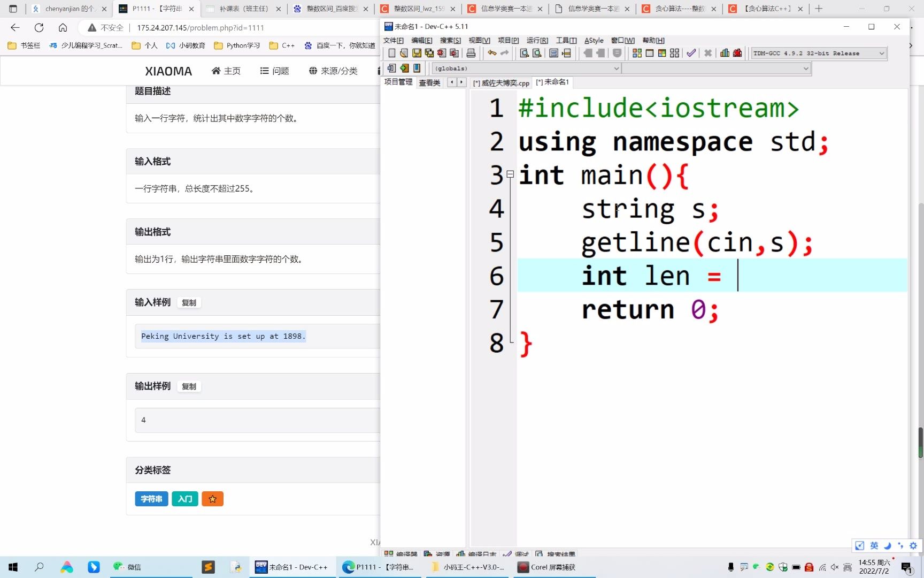
Task: Click the Syntax Check checkmark icon
Action: tap(691, 53)
